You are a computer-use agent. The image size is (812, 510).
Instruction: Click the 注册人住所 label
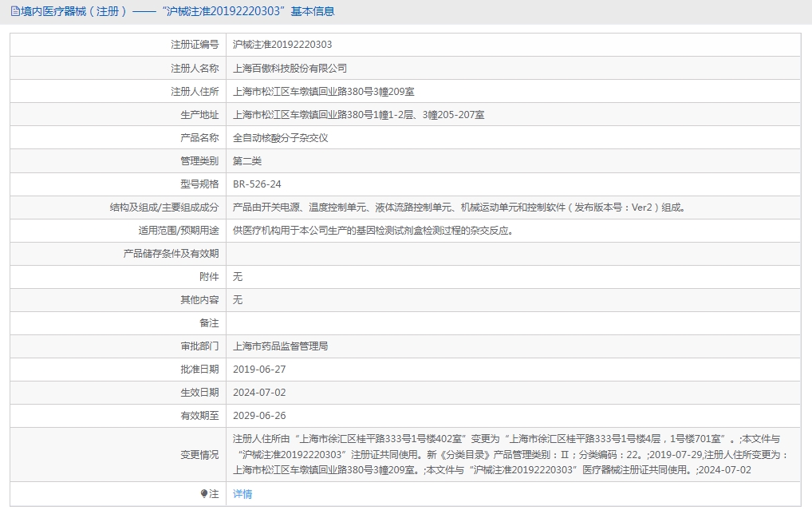point(195,91)
